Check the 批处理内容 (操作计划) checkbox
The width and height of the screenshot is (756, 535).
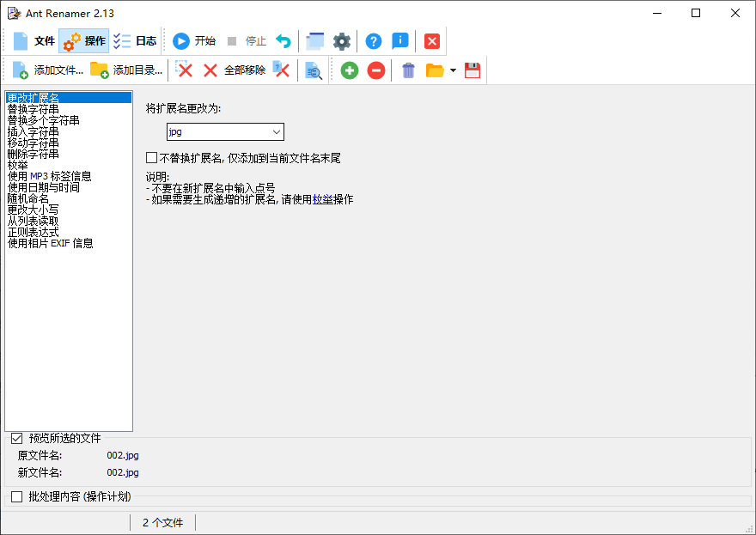coord(16,496)
